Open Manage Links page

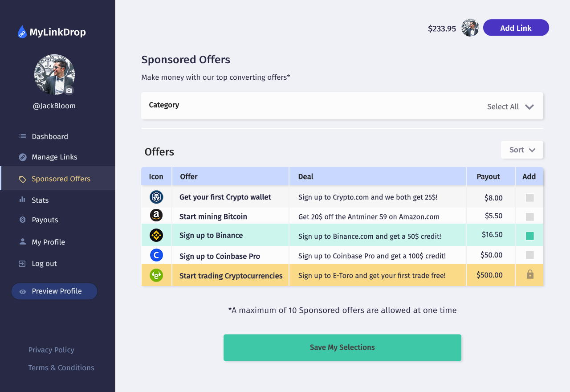[x=54, y=157]
